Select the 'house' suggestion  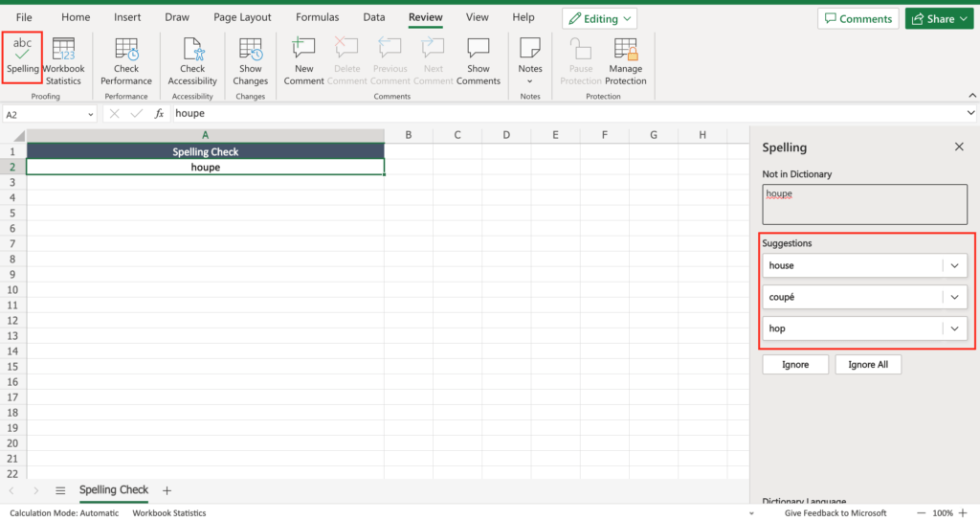[x=853, y=265]
